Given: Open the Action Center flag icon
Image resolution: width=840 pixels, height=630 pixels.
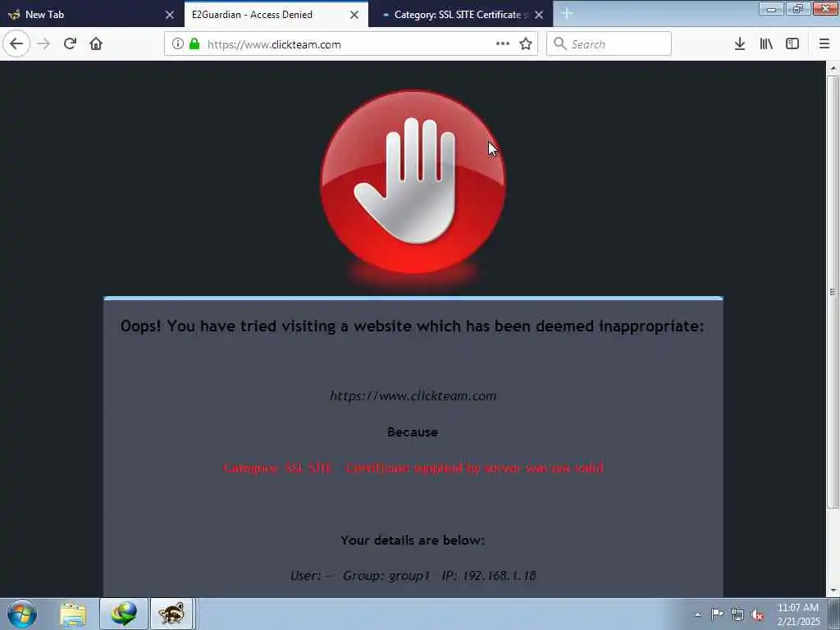Looking at the screenshot, I should (716, 614).
